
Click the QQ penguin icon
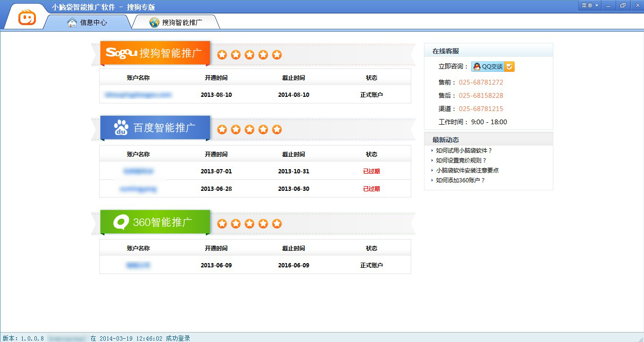click(x=477, y=67)
